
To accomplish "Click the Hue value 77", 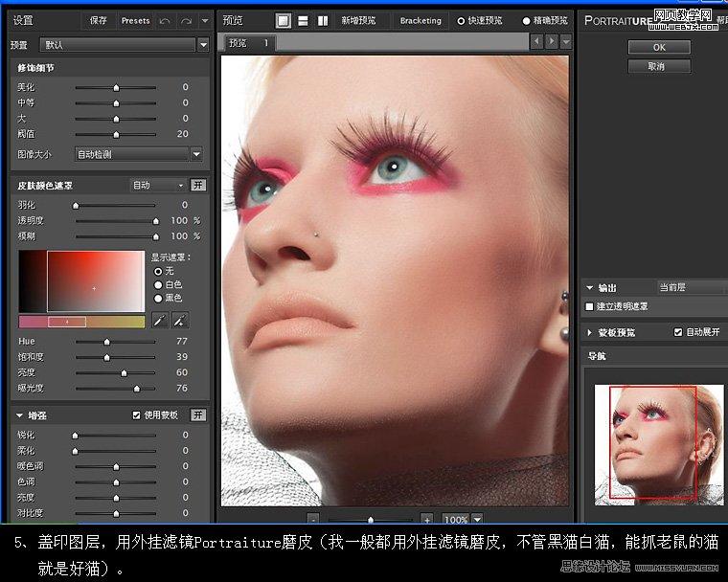I will point(182,341).
